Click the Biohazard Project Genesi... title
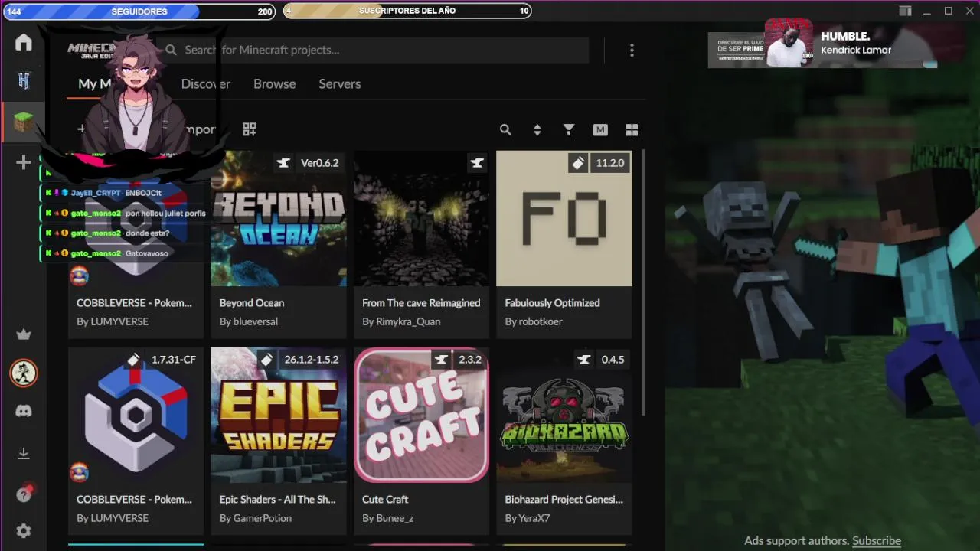Viewport: 980px width, 551px height. click(x=564, y=500)
